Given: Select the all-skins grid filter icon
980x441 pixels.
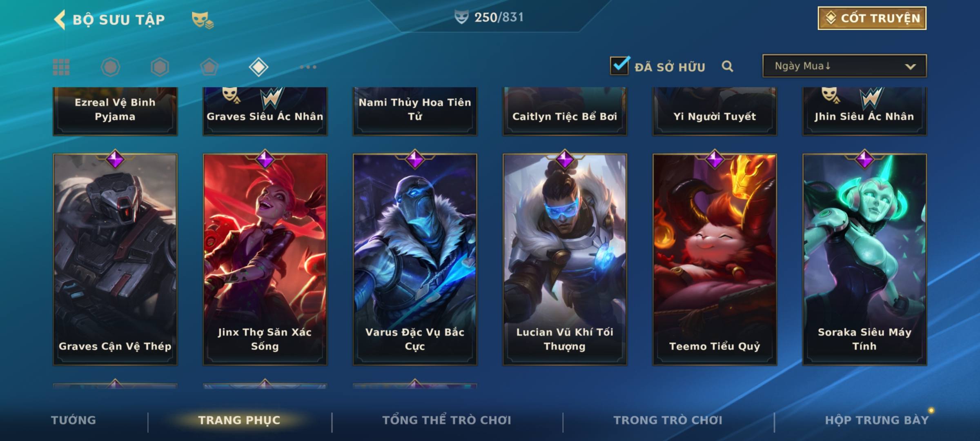Looking at the screenshot, I should click(61, 67).
